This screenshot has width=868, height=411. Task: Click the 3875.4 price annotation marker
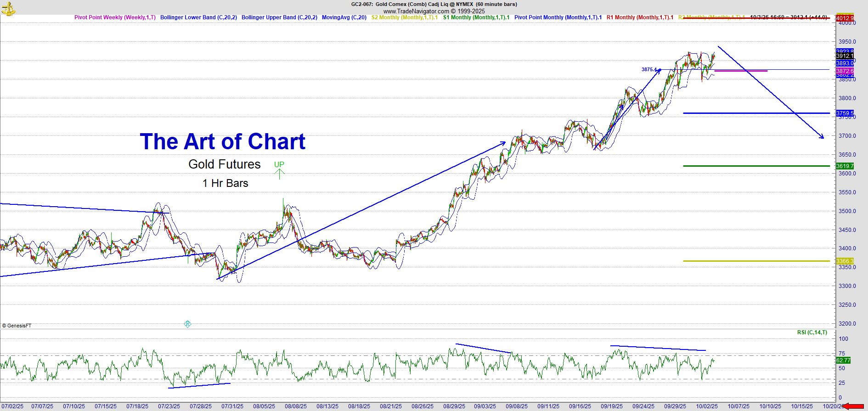click(649, 70)
